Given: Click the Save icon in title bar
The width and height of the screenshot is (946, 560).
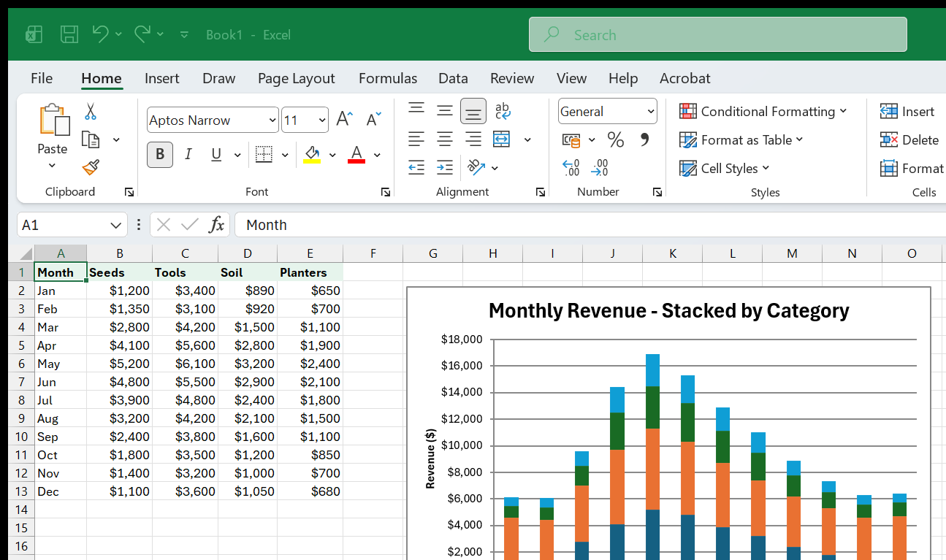Looking at the screenshot, I should [x=69, y=34].
